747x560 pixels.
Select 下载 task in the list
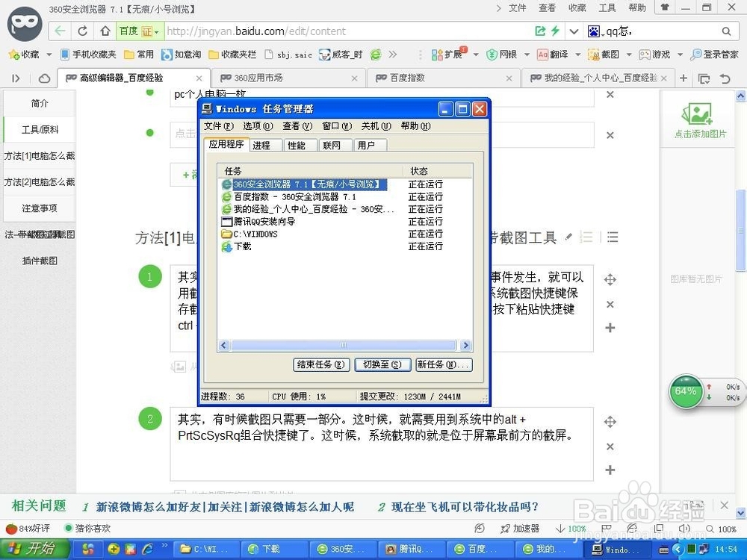pos(344,246)
